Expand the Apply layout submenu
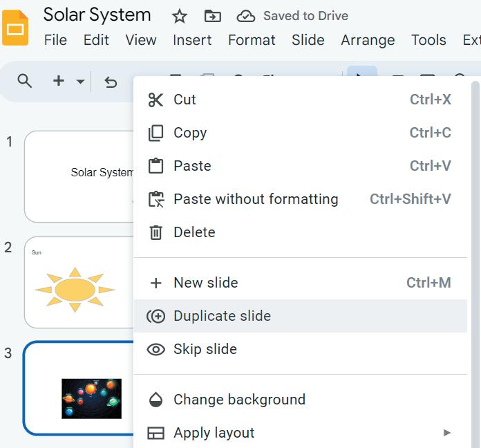This screenshot has width=481, height=448. [446, 433]
